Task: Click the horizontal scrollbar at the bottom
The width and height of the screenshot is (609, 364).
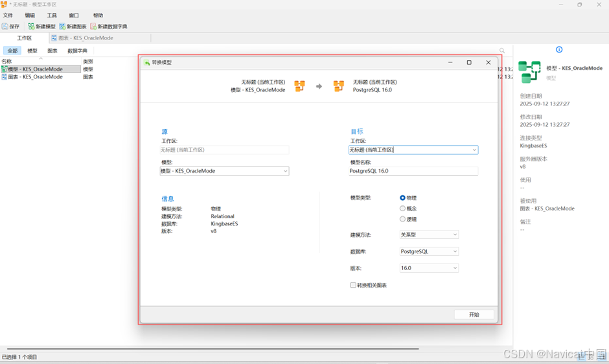Action: [x=213, y=349]
